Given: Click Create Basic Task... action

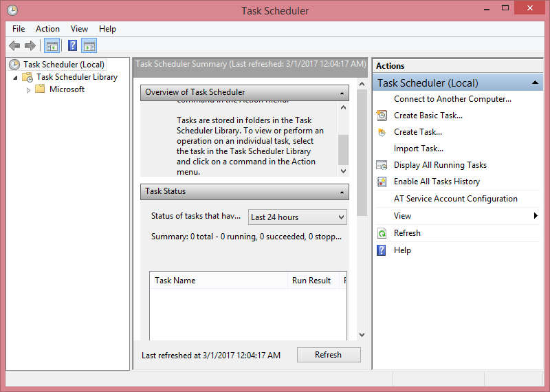Looking at the screenshot, I should click(x=428, y=115).
